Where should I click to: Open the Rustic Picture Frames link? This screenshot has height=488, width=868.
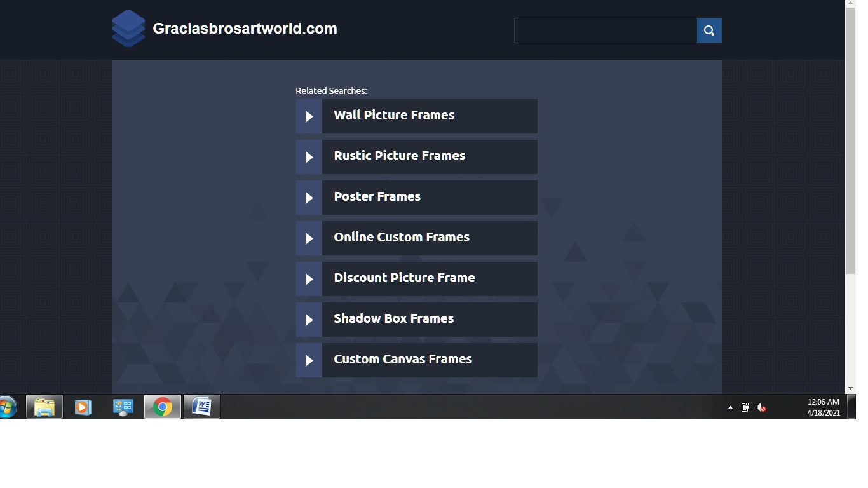[x=399, y=156]
